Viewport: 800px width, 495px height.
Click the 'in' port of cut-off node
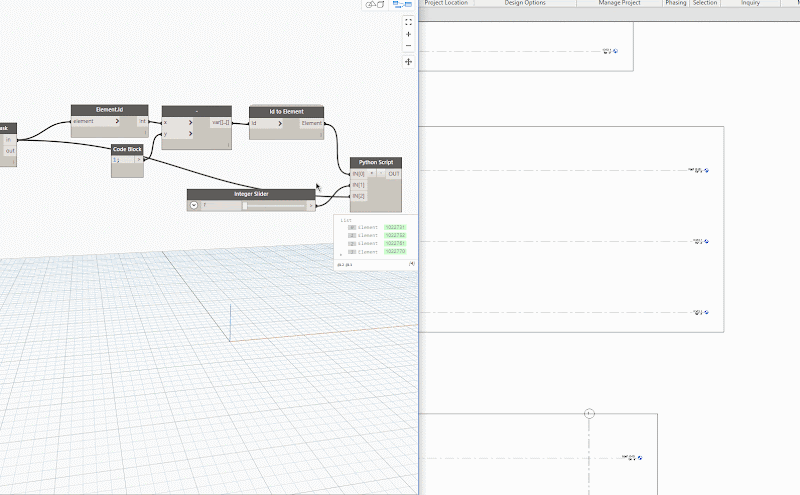coord(8,139)
